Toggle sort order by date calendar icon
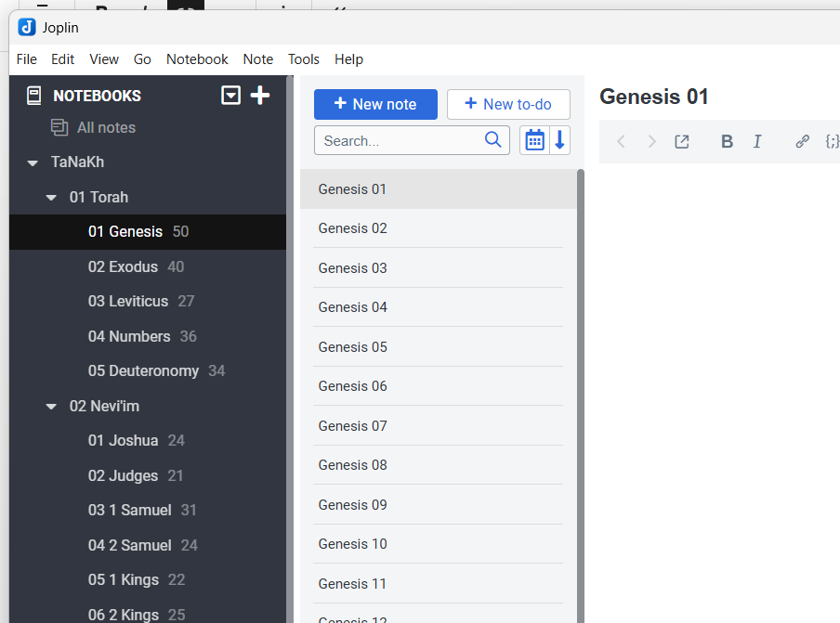The height and width of the screenshot is (623, 840). (x=534, y=140)
